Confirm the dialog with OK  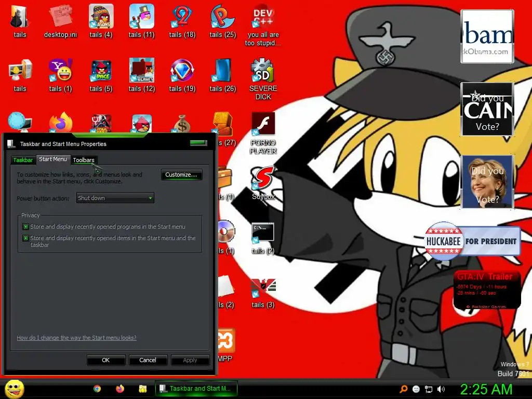(106, 360)
